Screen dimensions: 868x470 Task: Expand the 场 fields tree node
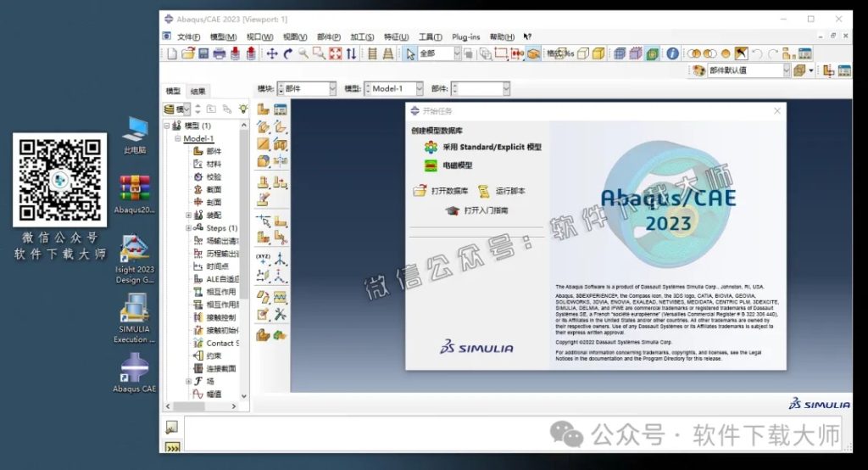[x=188, y=381]
